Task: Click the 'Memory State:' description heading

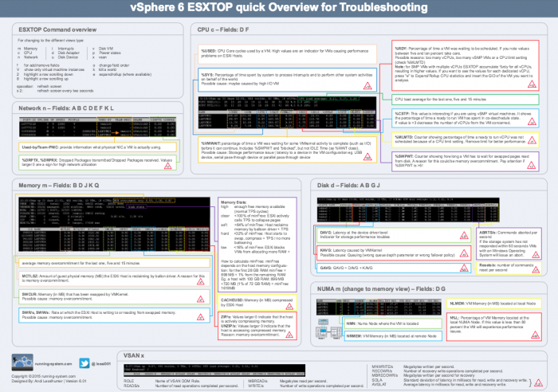Action: (234, 202)
